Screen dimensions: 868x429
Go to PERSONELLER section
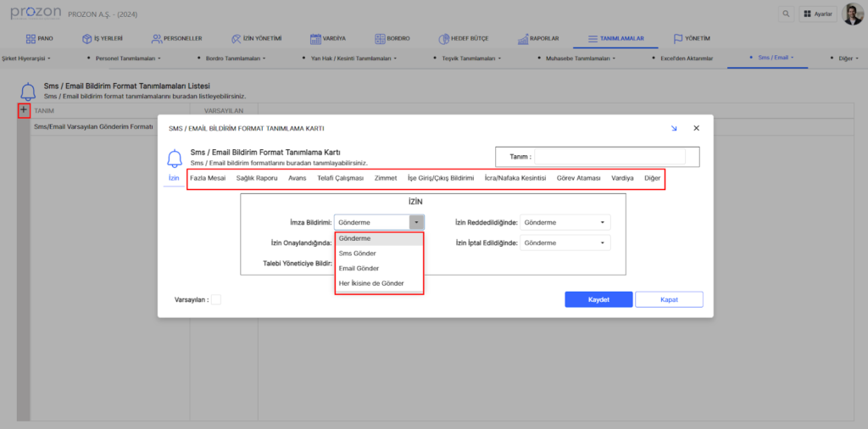[x=176, y=39]
